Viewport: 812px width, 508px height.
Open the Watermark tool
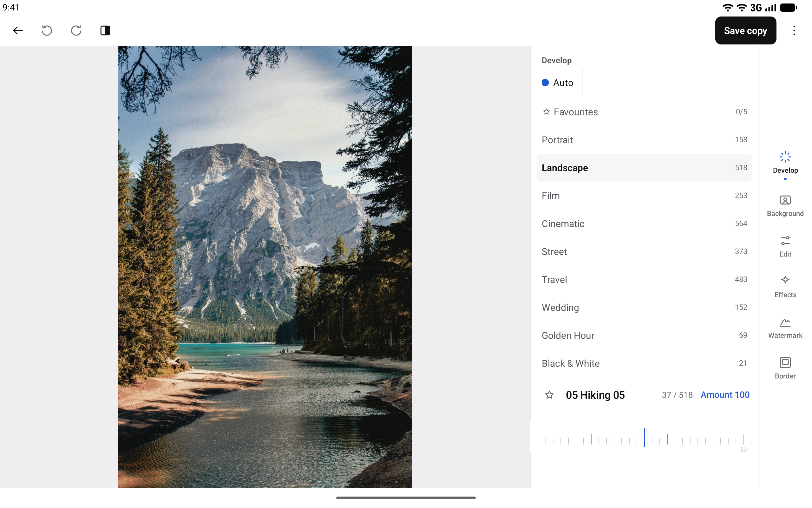coord(785,328)
